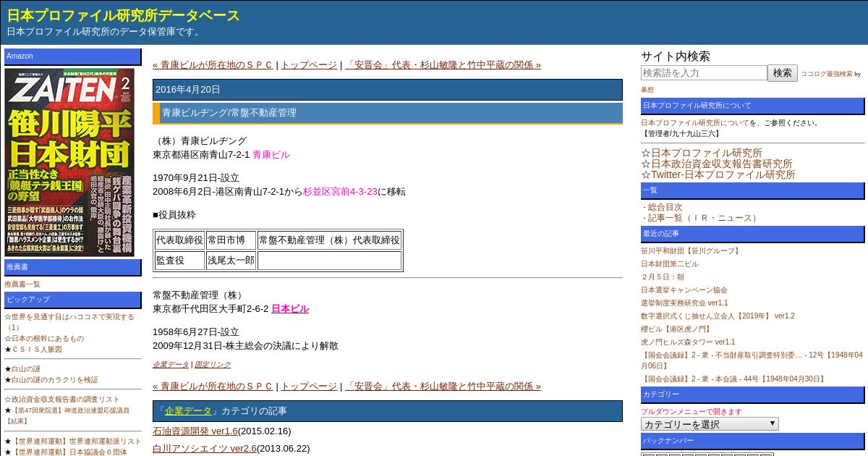Open ココログ最強検索 link
Image resolution: width=868 pixels, height=456 pixels.
pos(826,74)
